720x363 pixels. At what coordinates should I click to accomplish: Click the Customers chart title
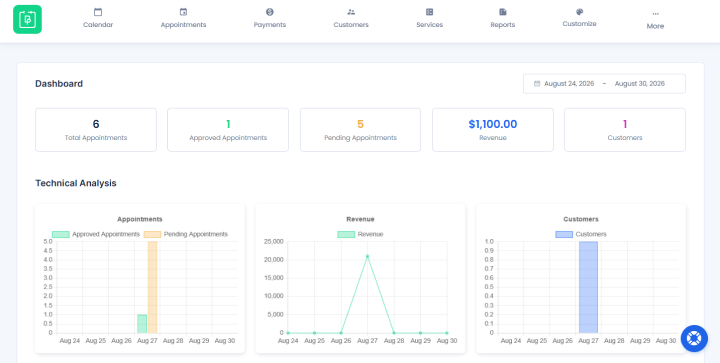[581, 219]
